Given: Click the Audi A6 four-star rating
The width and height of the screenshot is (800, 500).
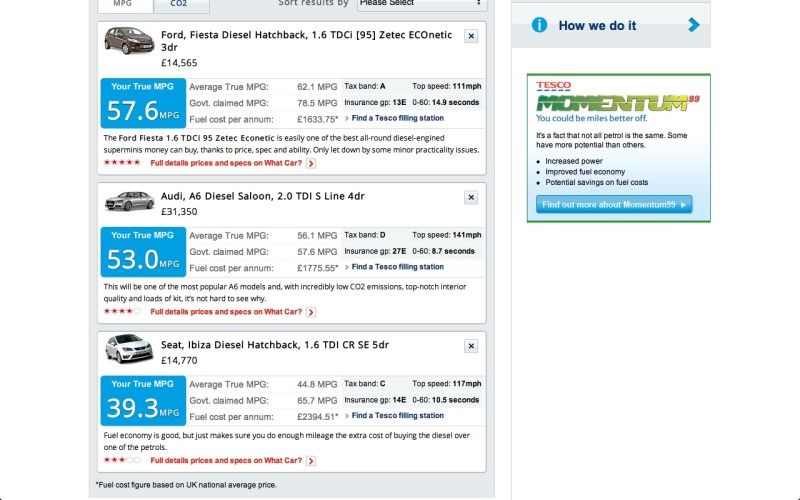Looking at the screenshot, I should click(x=122, y=311).
